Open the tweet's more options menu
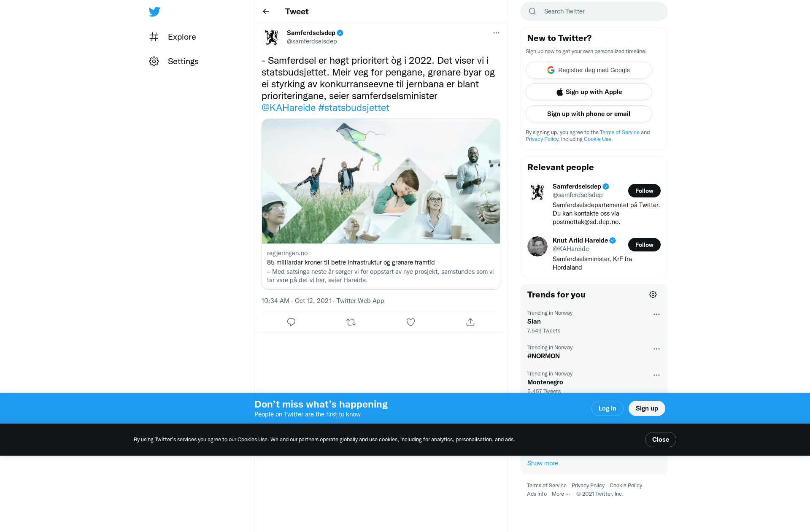The width and height of the screenshot is (810, 532). click(x=496, y=33)
